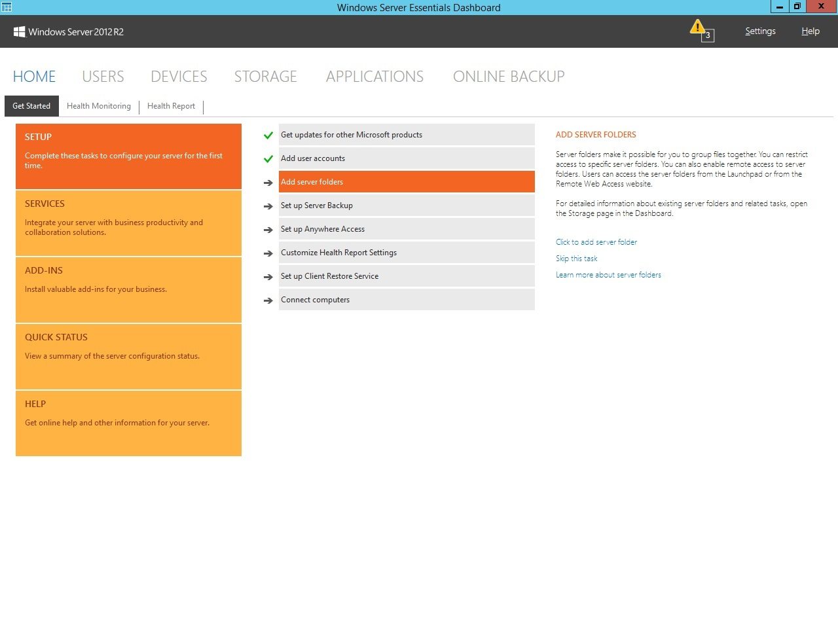Switch to Health Monitoring tab
Screen dimensions: 838x644
99,106
